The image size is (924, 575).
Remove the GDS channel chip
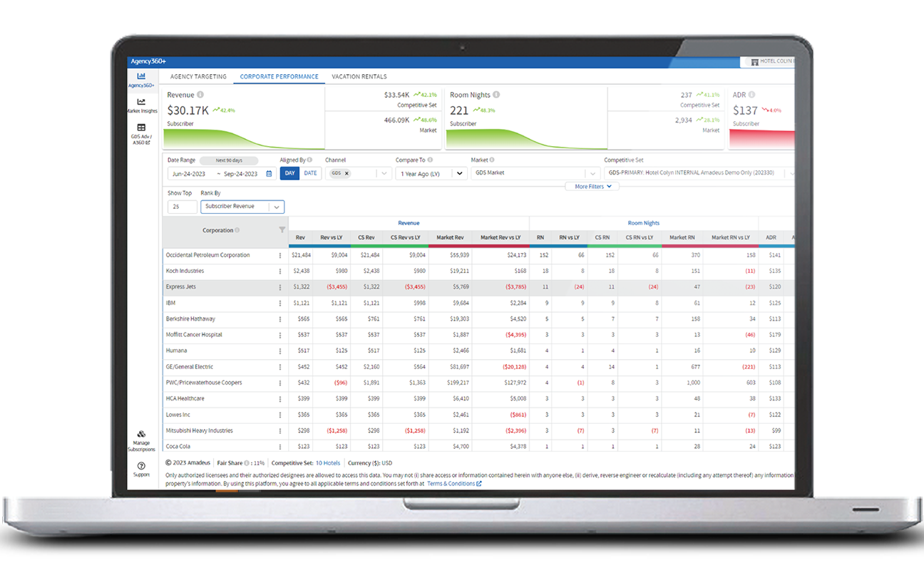tap(347, 173)
